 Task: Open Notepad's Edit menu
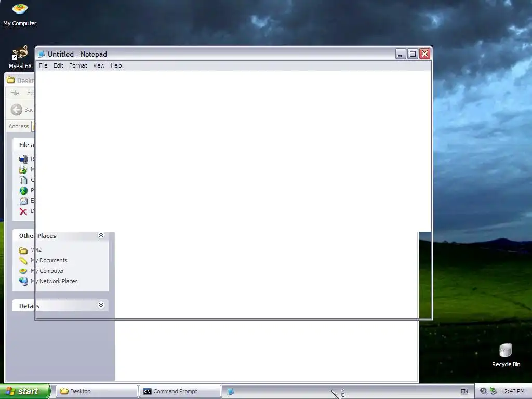click(x=58, y=65)
